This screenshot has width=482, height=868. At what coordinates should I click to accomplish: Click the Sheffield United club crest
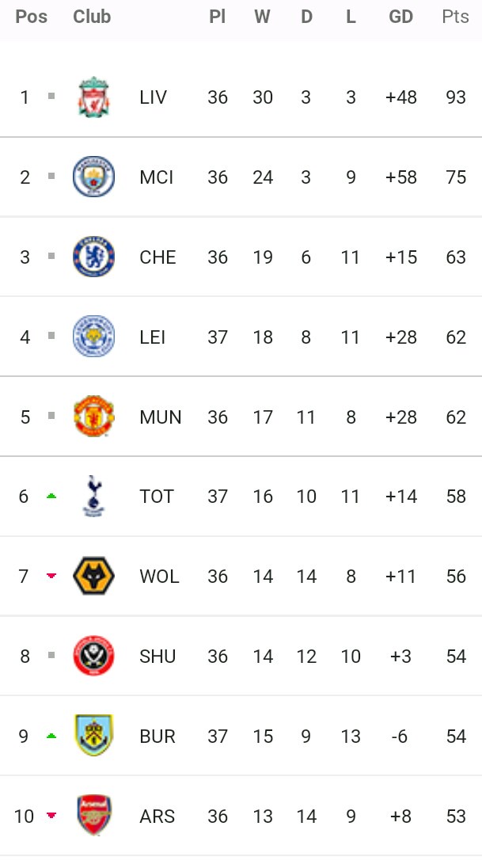click(93, 656)
